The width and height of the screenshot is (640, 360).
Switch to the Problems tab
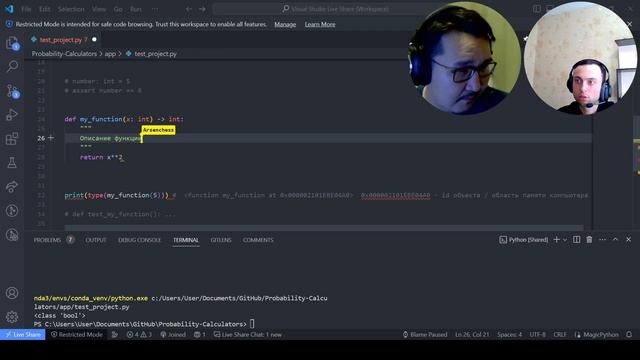[47, 240]
